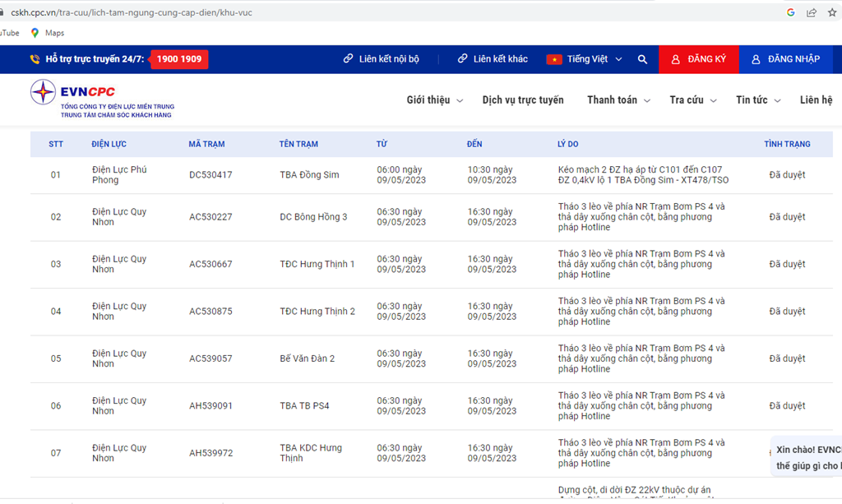Open the Tin tức dropdown
This screenshot has height=504, width=842.
[x=757, y=99]
